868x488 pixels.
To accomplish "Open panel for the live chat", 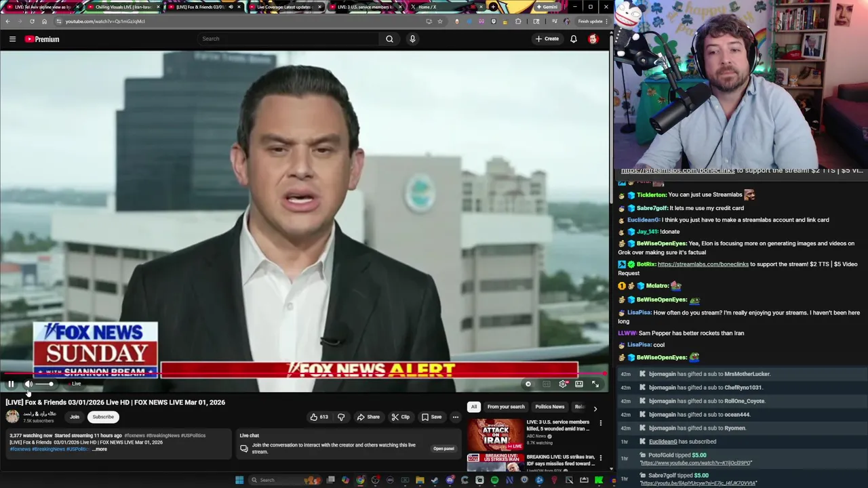I will pos(443,449).
